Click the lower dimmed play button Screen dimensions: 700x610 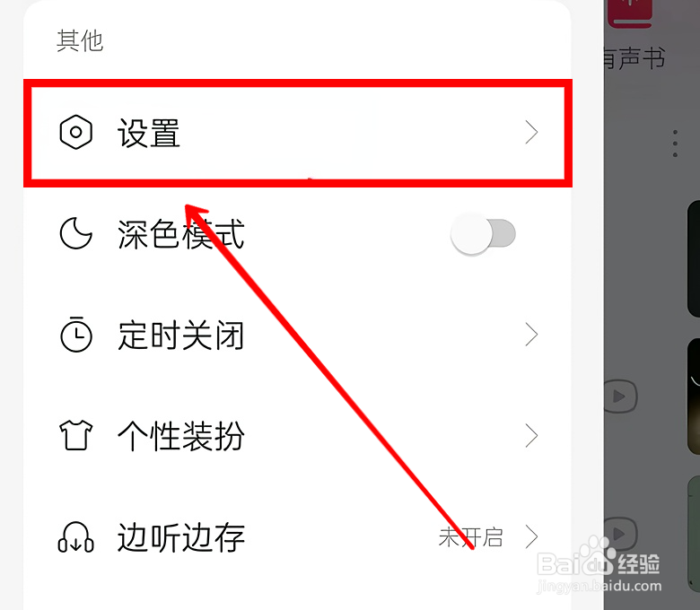(x=620, y=533)
